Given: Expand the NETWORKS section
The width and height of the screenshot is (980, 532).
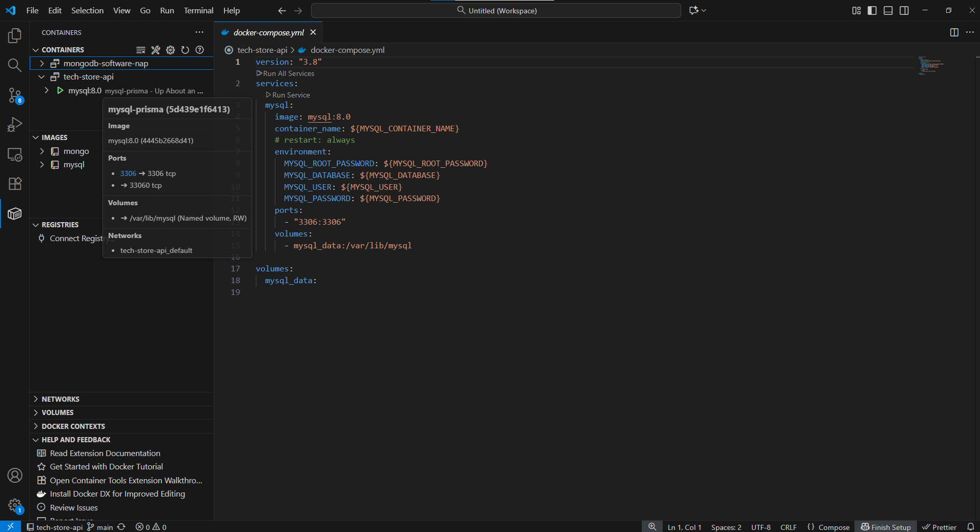Looking at the screenshot, I should (x=60, y=399).
